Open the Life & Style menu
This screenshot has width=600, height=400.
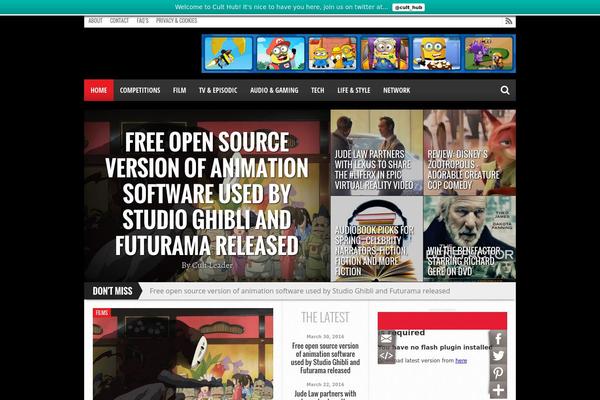point(354,90)
